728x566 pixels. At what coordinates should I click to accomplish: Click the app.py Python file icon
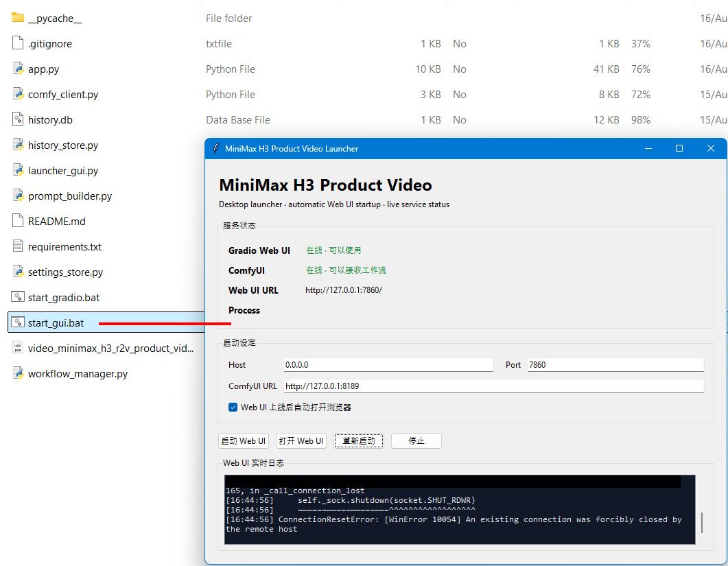[x=18, y=68]
